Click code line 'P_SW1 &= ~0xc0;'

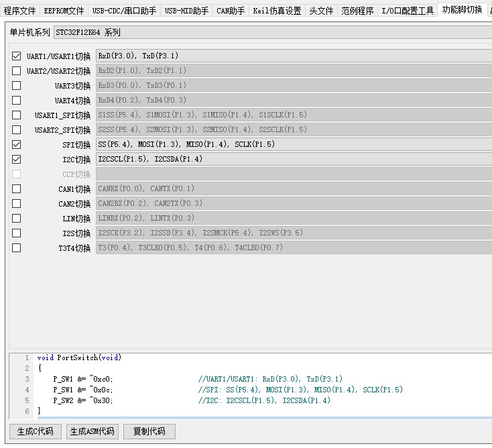coord(83,379)
